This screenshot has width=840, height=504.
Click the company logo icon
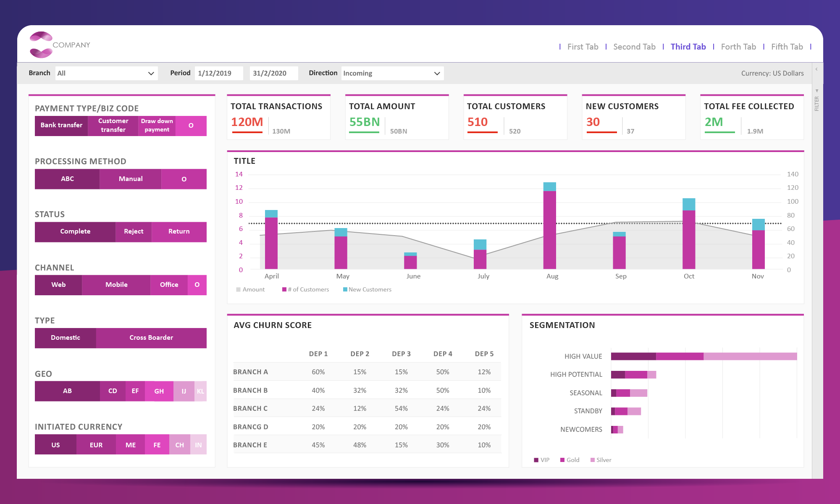click(41, 45)
